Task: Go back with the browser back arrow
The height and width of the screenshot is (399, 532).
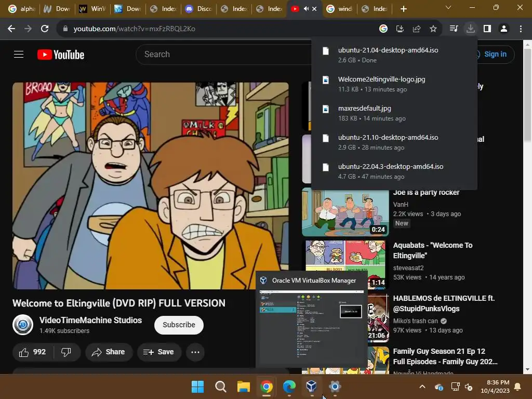Action: tap(11, 29)
